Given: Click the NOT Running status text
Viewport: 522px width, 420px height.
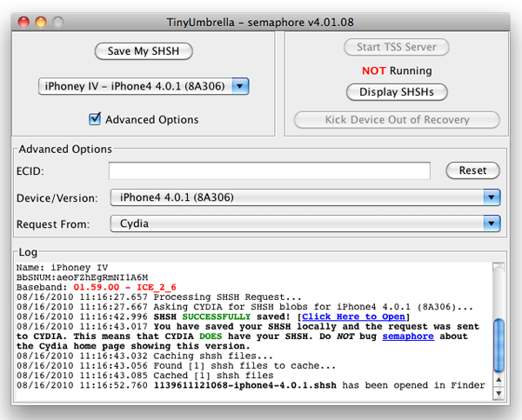Looking at the screenshot, I should point(397,70).
